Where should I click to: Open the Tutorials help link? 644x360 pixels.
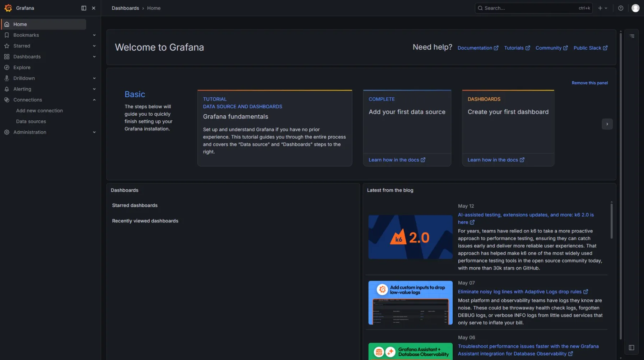point(517,48)
